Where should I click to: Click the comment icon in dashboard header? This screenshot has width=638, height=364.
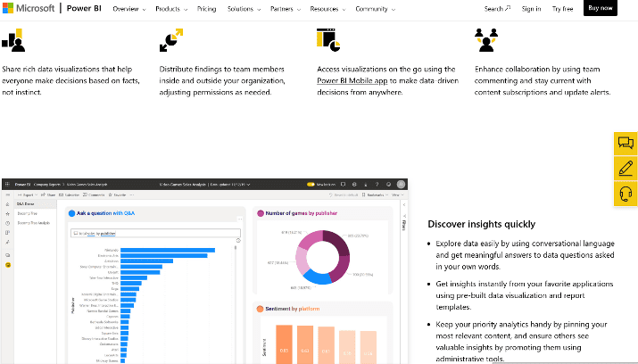click(343, 185)
